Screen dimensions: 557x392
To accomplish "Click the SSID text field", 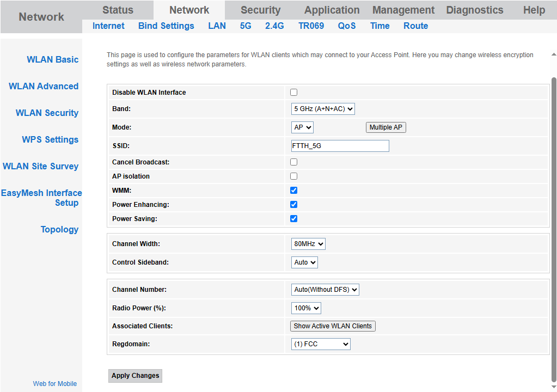I will click(x=340, y=146).
